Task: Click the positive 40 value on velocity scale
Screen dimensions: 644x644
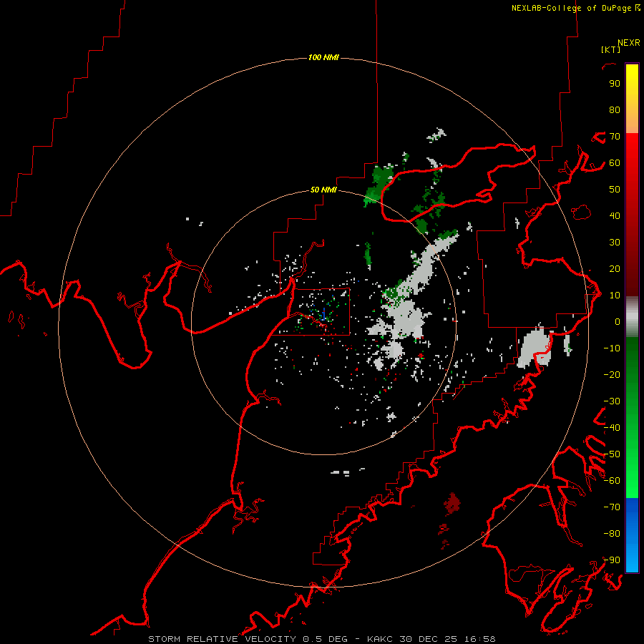Action: (615, 215)
